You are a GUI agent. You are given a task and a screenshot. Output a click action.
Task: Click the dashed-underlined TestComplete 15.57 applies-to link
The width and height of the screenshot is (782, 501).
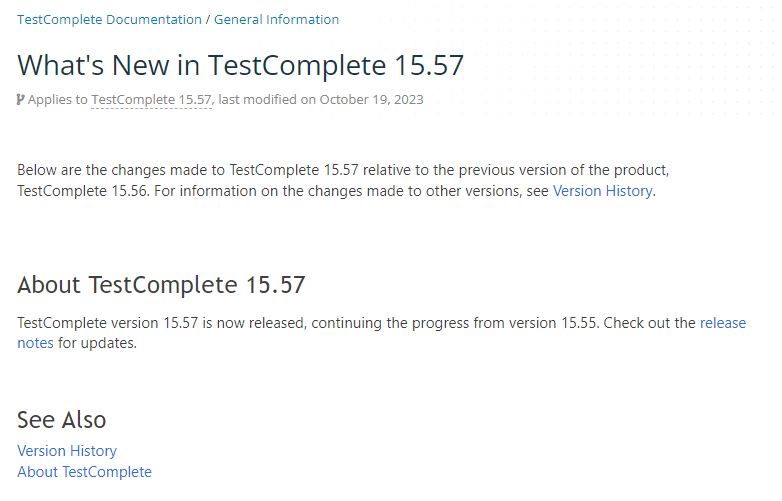[x=151, y=99]
